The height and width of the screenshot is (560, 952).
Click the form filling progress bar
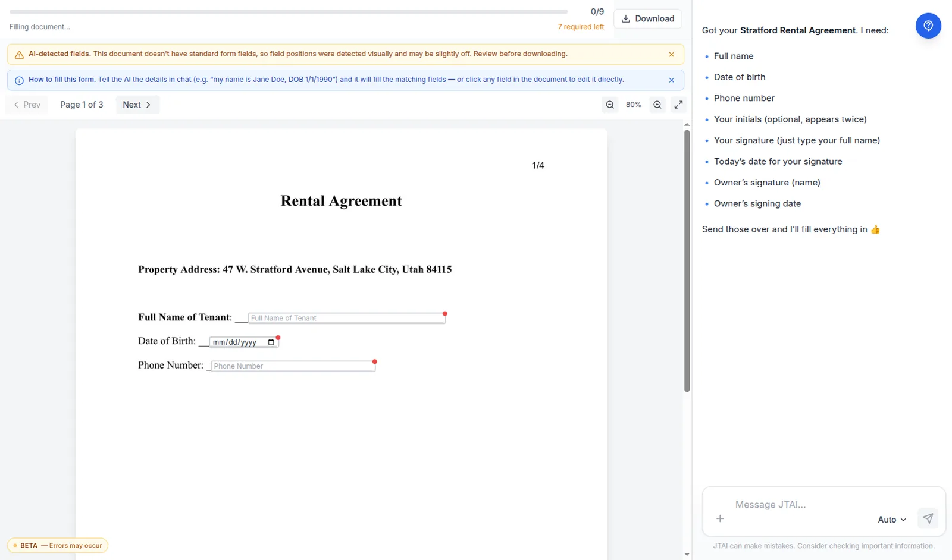pyautogui.click(x=289, y=12)
